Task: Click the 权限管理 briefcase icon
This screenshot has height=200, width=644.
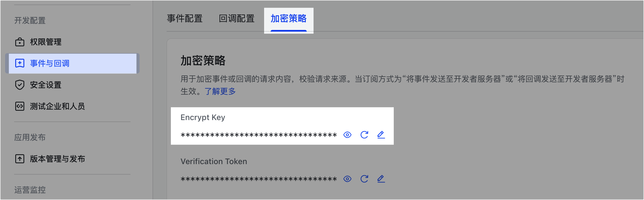Action: pos(20,42)
